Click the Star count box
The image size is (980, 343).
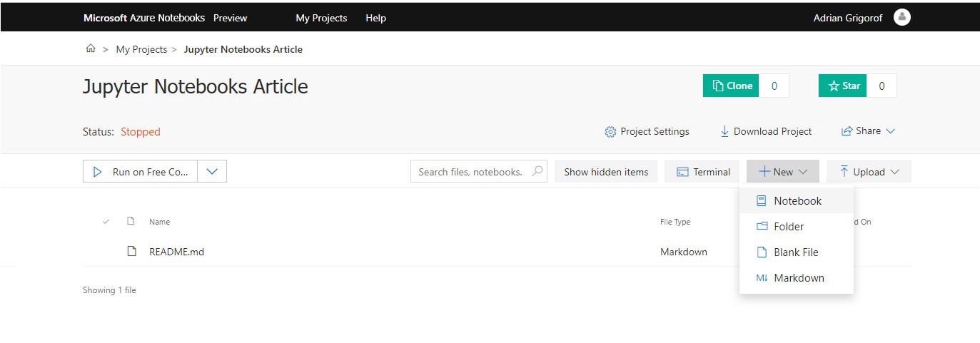point(882,86)
